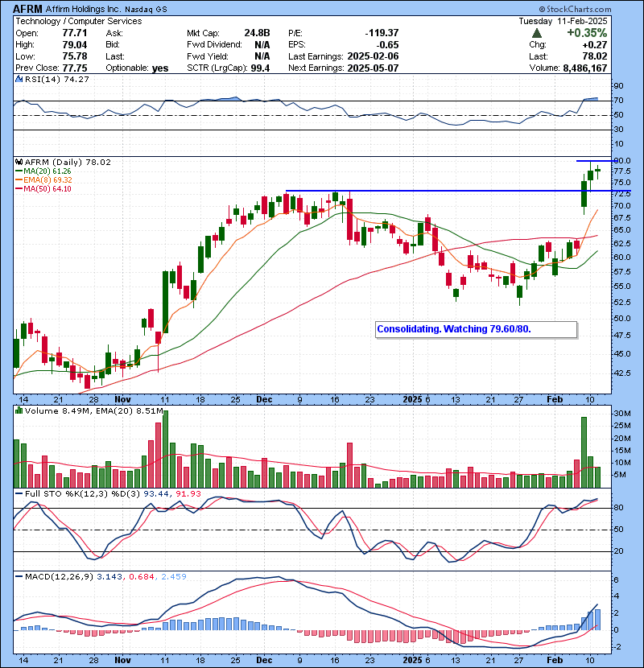
Task: Click the dark up-triangle price change icon
Action: (537, 33)
